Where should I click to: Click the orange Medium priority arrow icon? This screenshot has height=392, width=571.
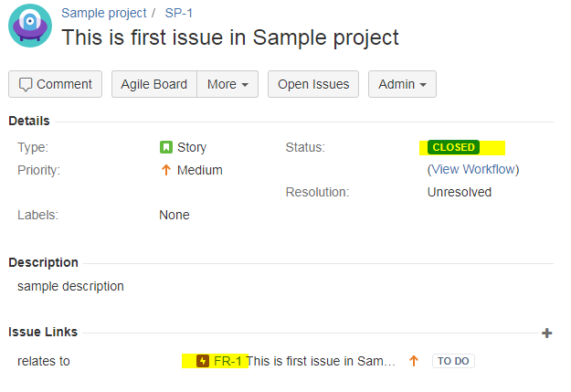166,170
